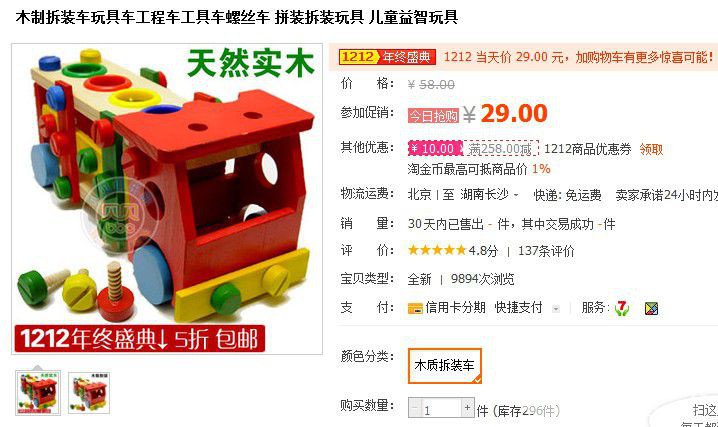The image size is (718, 427).
Task: Click the 7-day return service icon
Action: coord(621,308)
